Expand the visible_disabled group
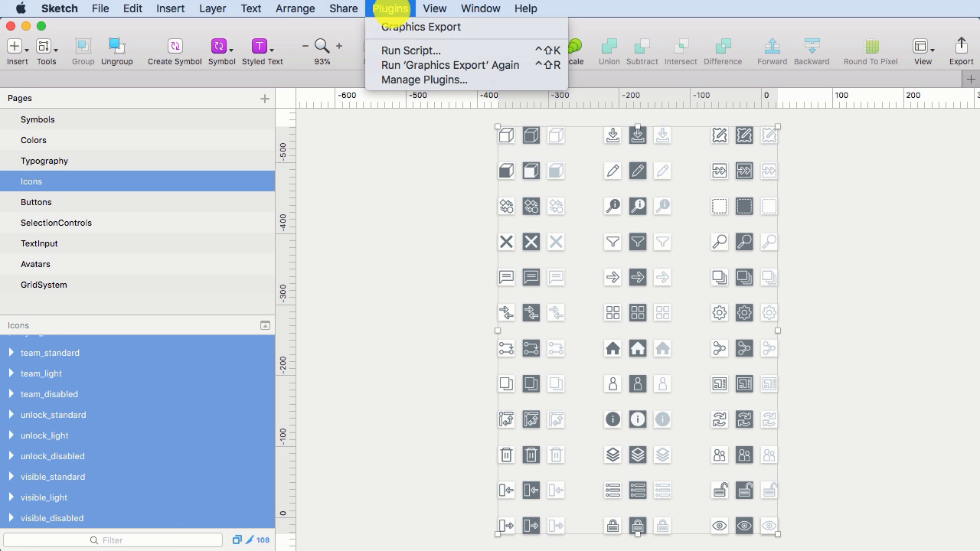Screen dimensions: 980x551 [11, 518]
